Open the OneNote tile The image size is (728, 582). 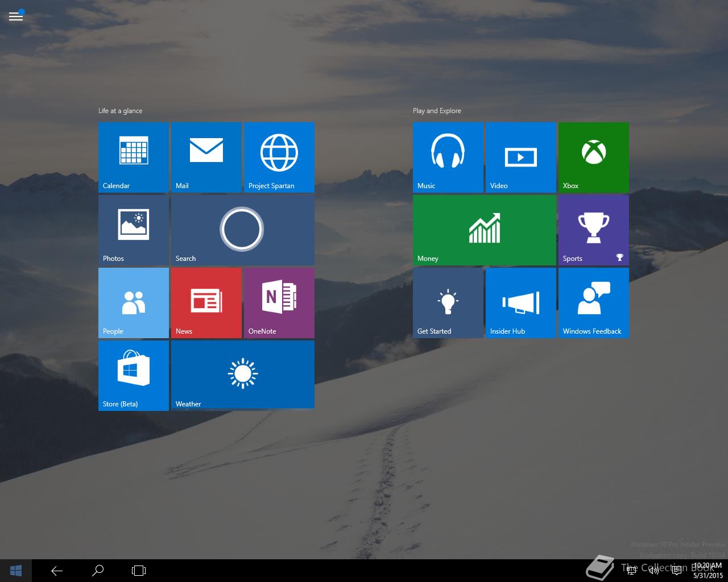point(279,303)
